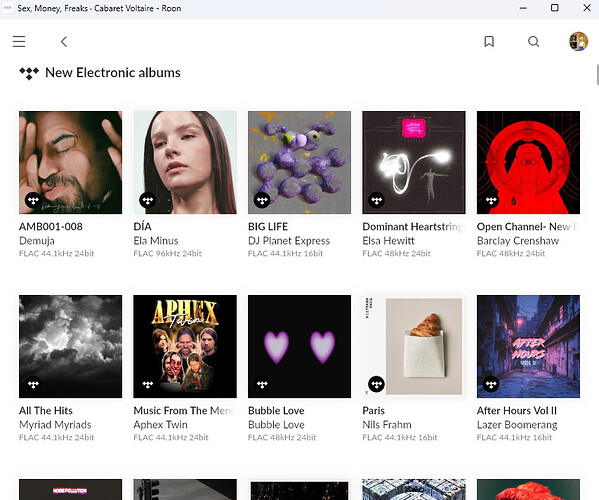Click the TIDAL badge on the Dominant Heartstrings cover
Screen dimensions: 599x500
[x=376, y=200]
